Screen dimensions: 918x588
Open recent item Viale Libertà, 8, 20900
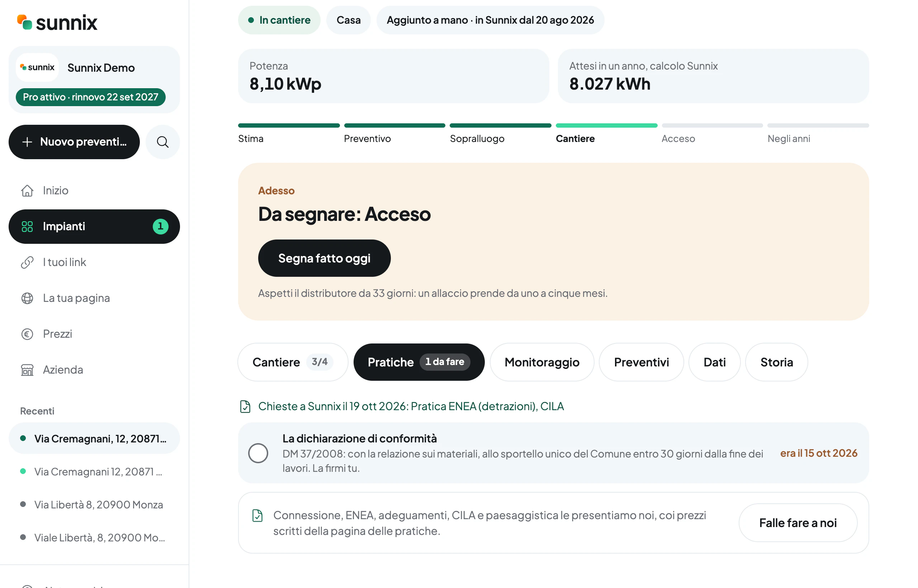94,537
